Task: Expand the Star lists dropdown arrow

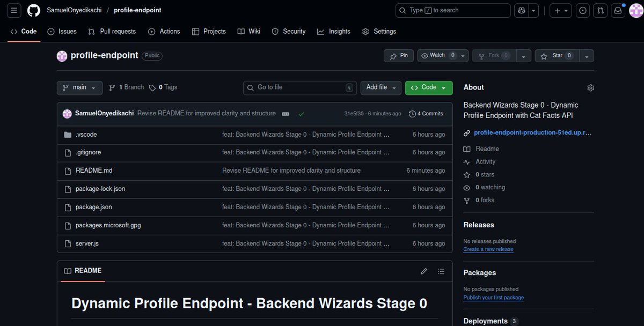Action: [x=587, y=56]
